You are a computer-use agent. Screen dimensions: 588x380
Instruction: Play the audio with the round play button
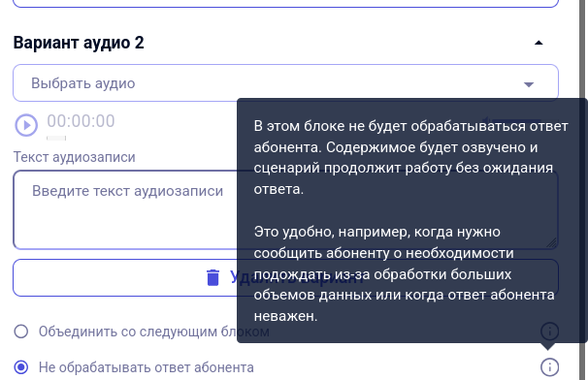coord(26,125)
